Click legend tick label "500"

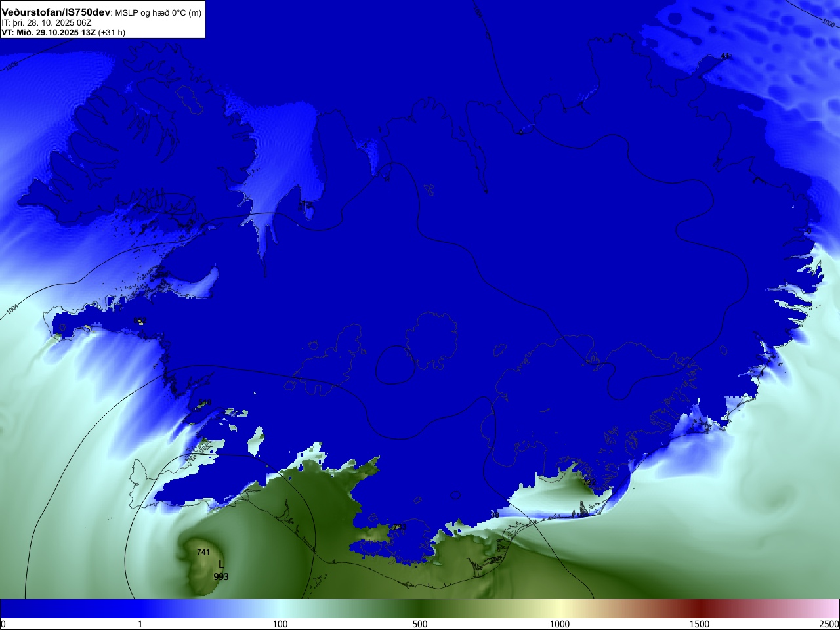pos(420,624)
